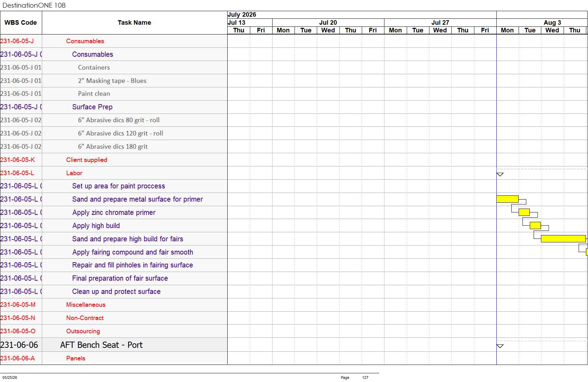Select Apply zinc chromate primer task name
Screen dimensions: 588x382
pyautogui.click(x=114, y=212)
